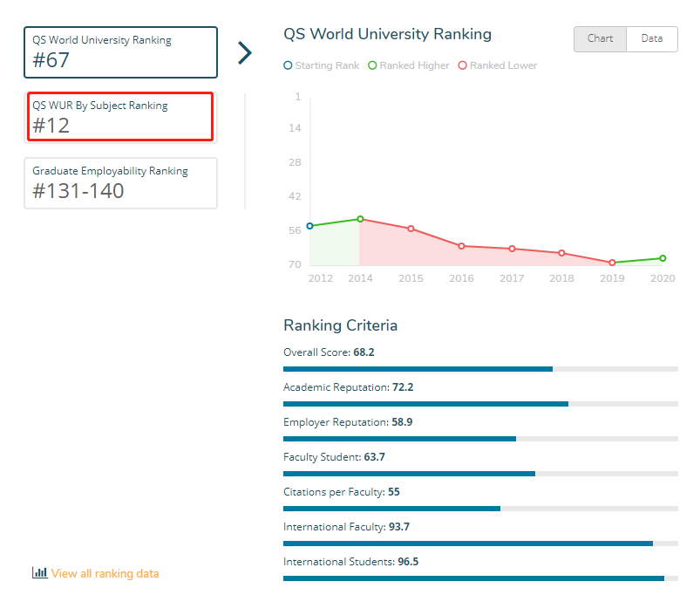This screenshot has width=700, height=595.
Task: Click the 'QS World University Ranking' chart heading
Action: coord(388,34)
